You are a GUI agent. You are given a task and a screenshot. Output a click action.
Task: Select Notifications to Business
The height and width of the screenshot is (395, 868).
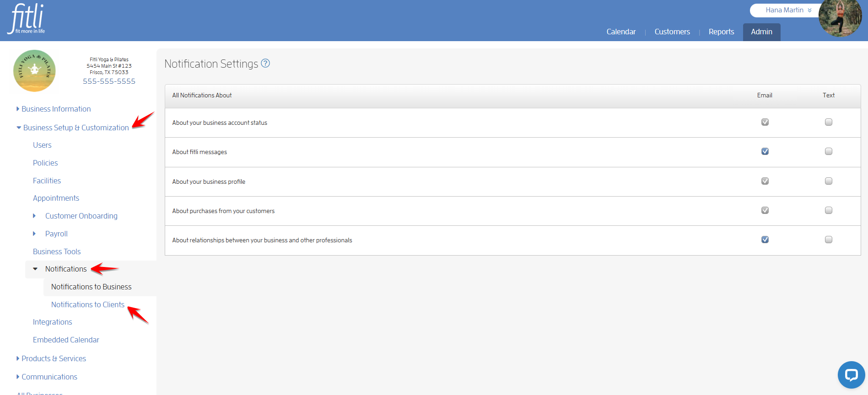(91, 287)
